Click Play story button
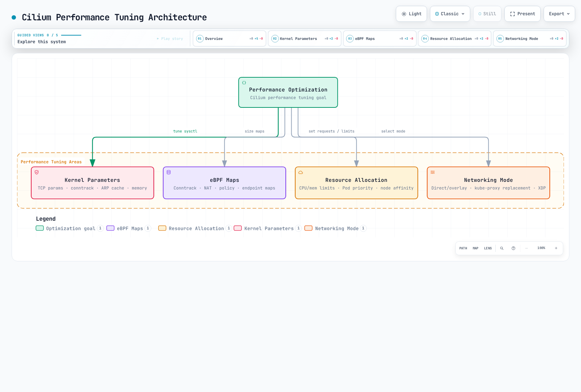Screen dimensions: 581x392 pos(170,38)
